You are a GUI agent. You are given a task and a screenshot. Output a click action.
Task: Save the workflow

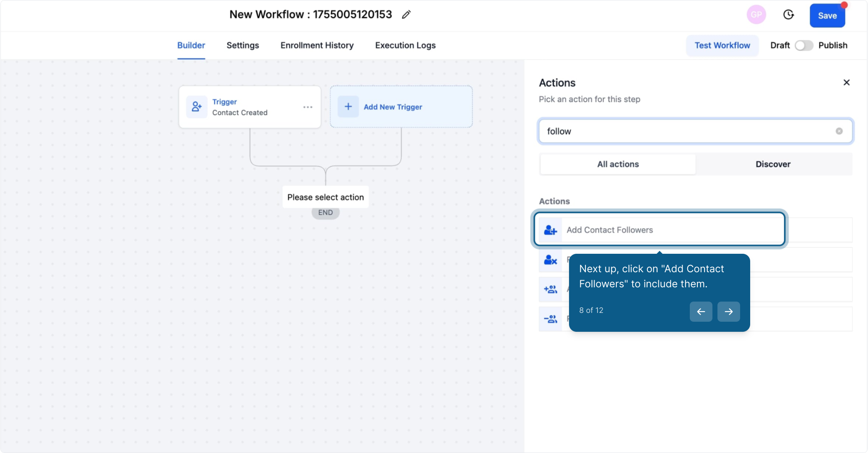click(x=827, y=16)
